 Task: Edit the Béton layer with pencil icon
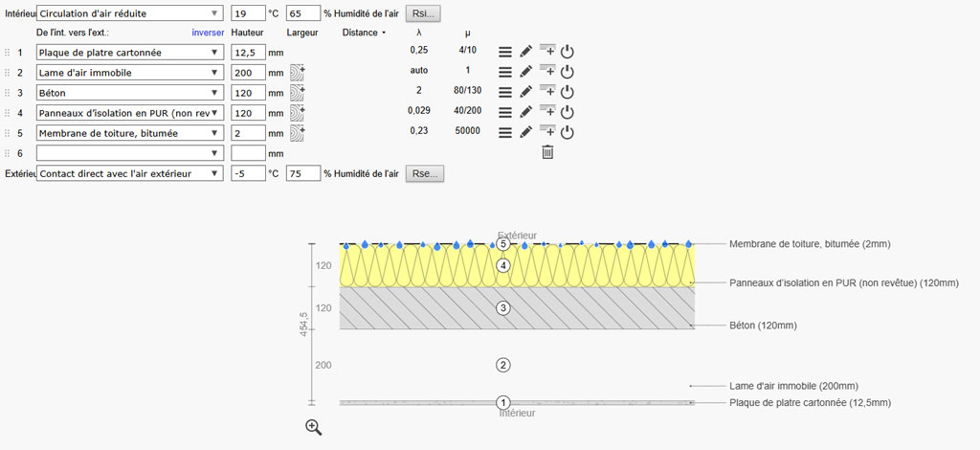pyautogui.click(x=526, y=92)
